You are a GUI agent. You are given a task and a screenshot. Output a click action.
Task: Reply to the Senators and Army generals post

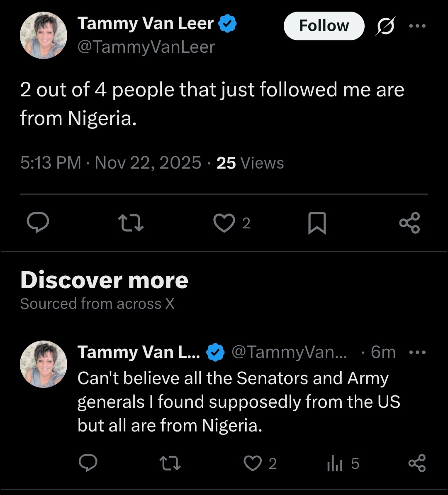88,463
